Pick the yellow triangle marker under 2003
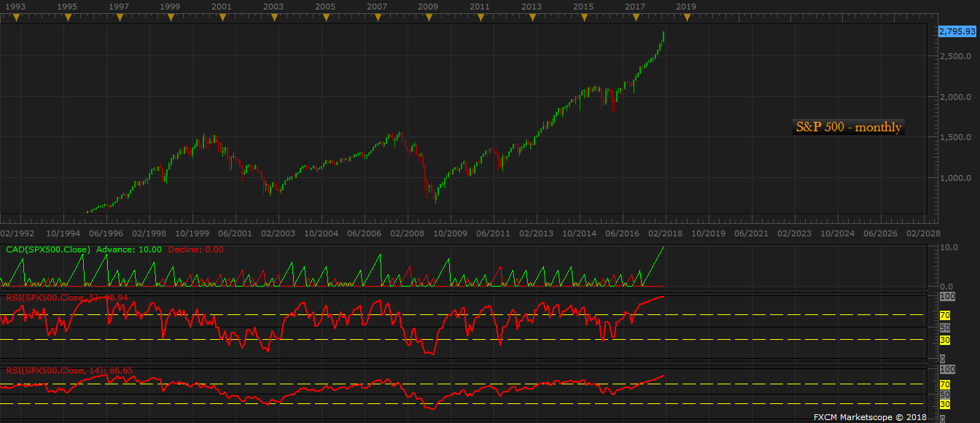 274,18
